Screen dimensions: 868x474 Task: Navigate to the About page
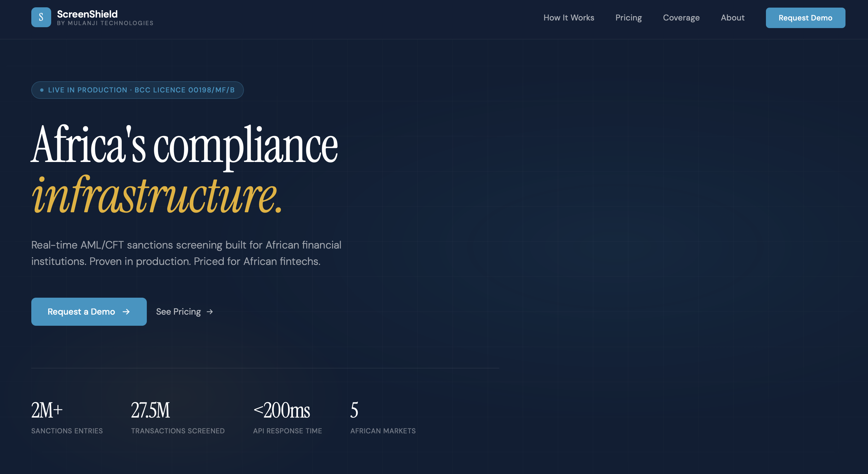732,18
